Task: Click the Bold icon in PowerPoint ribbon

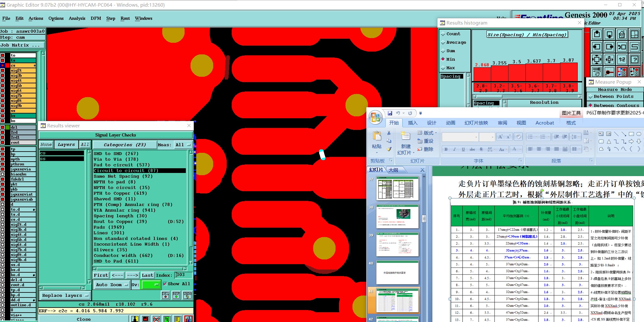Action: pos(446,149)
